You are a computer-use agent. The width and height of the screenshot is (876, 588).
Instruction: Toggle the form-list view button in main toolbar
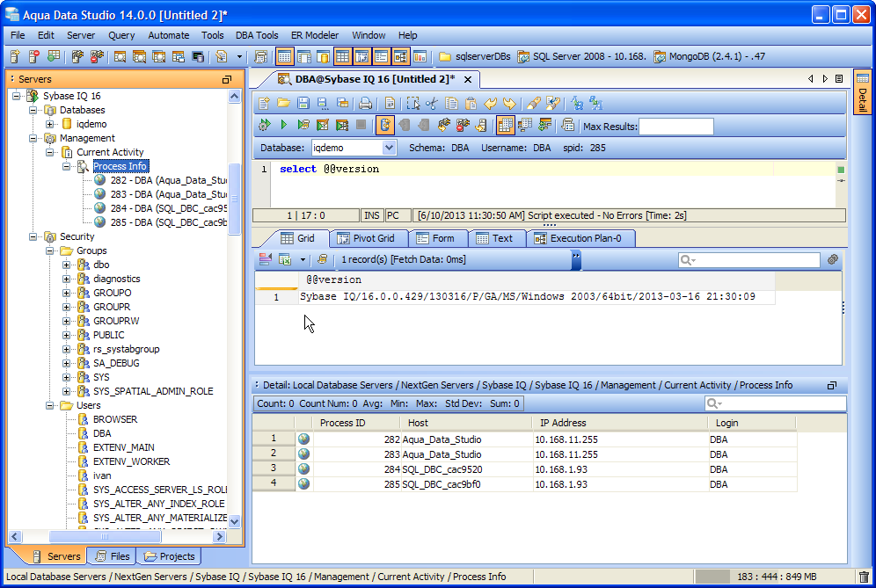(x=381, y=56)
